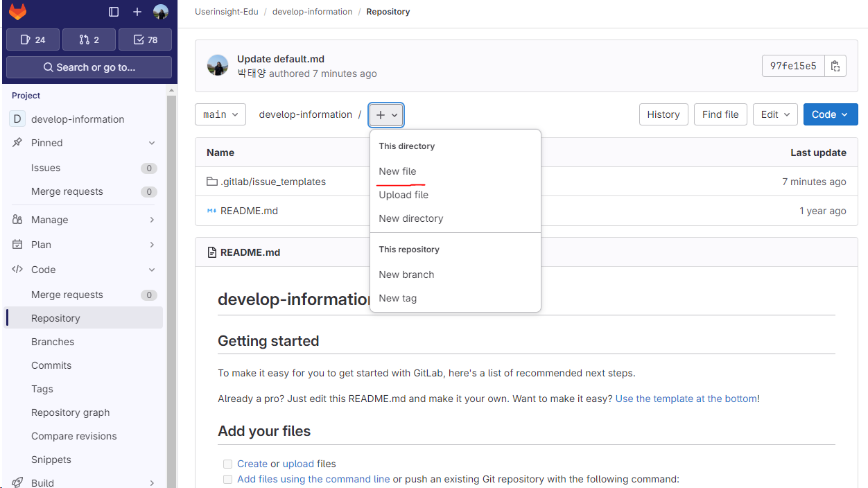Screen dimensions: 868x488
Task: Choose 'New branch' from the menu
Action: tap(406, 274)
